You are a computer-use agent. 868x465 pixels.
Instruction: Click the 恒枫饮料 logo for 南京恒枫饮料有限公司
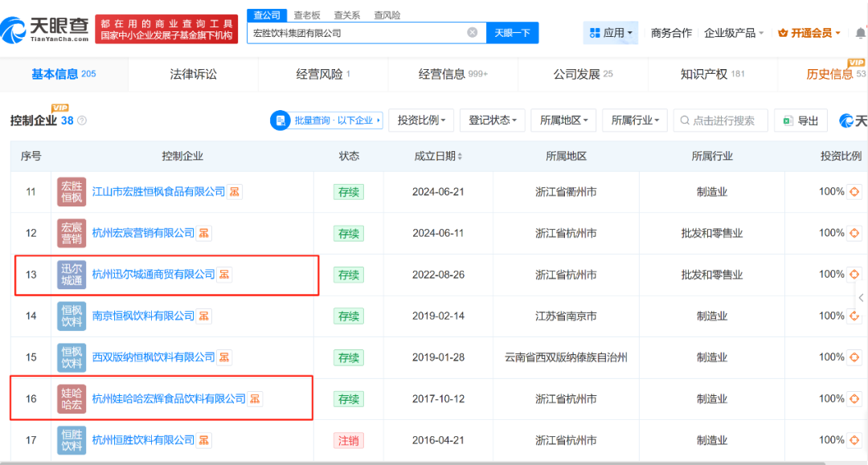(72, 316)
